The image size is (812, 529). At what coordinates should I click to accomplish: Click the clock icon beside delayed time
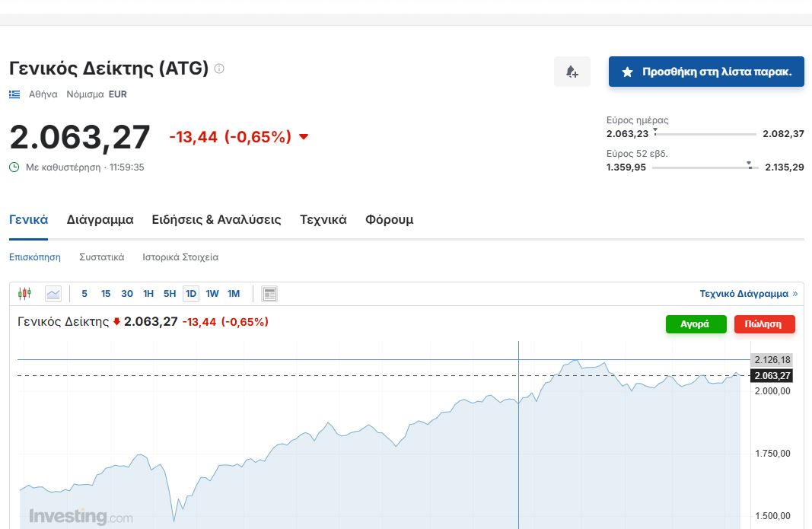(14, 167)
